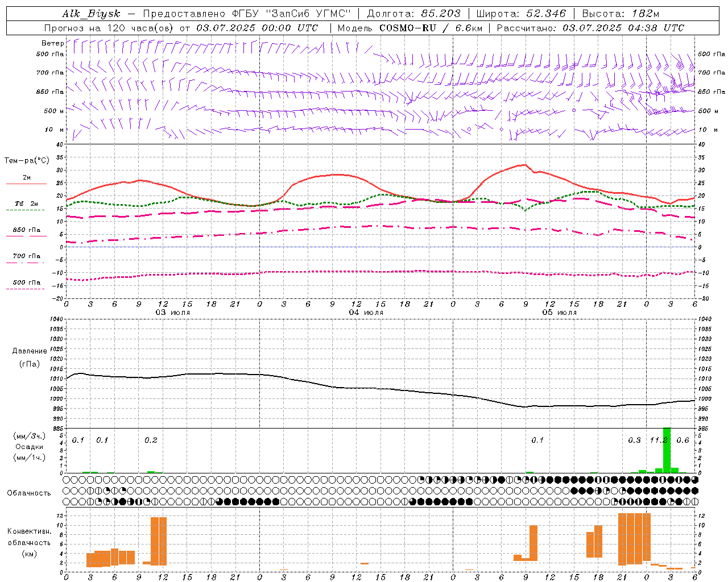Click the calculation time Рассчитано: 03.07.2025 04:38 UTC
The width and height of the screenshot is (728, 582).
[590, 28]
